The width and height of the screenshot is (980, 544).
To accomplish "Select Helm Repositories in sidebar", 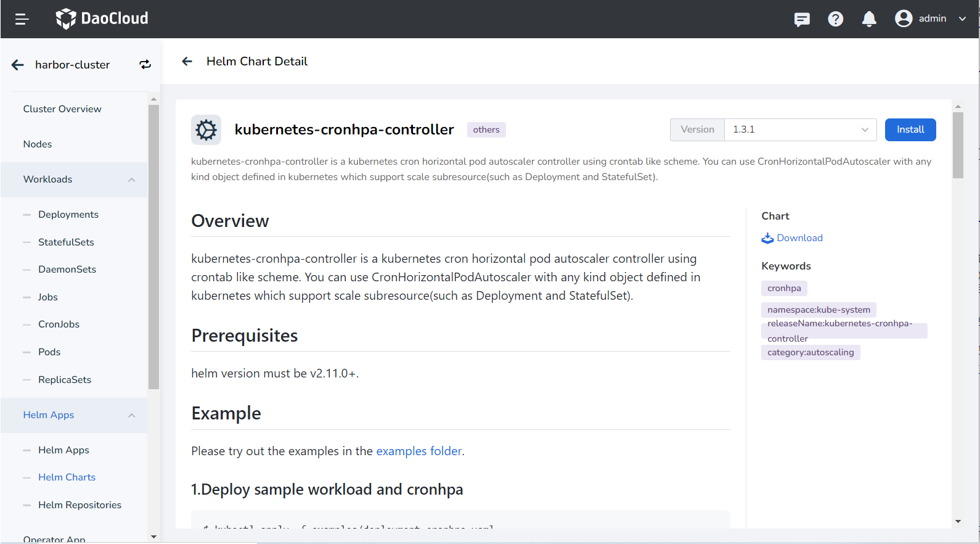I will [x=80, y=505].
